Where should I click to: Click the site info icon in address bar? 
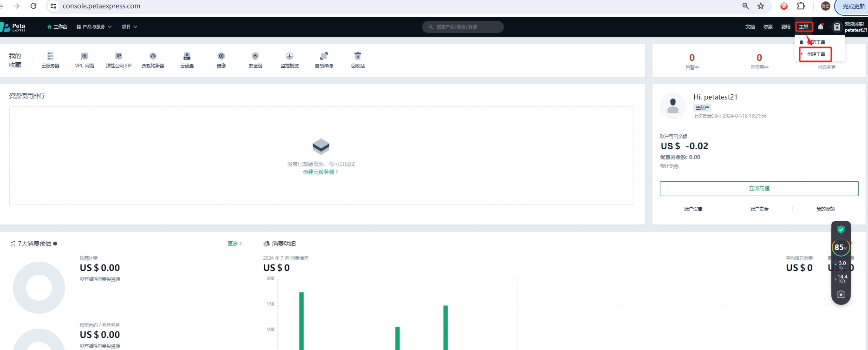53,6
